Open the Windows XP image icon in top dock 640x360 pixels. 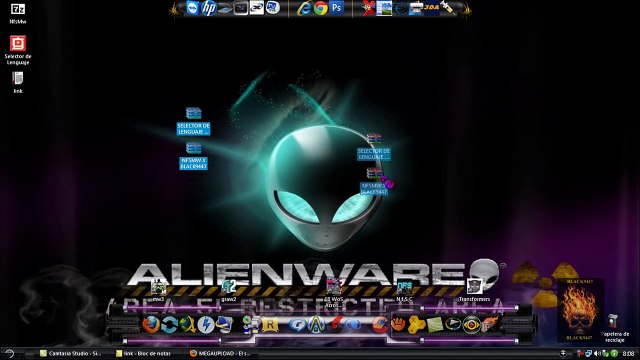pyautogui.click(x=384, y=8)
